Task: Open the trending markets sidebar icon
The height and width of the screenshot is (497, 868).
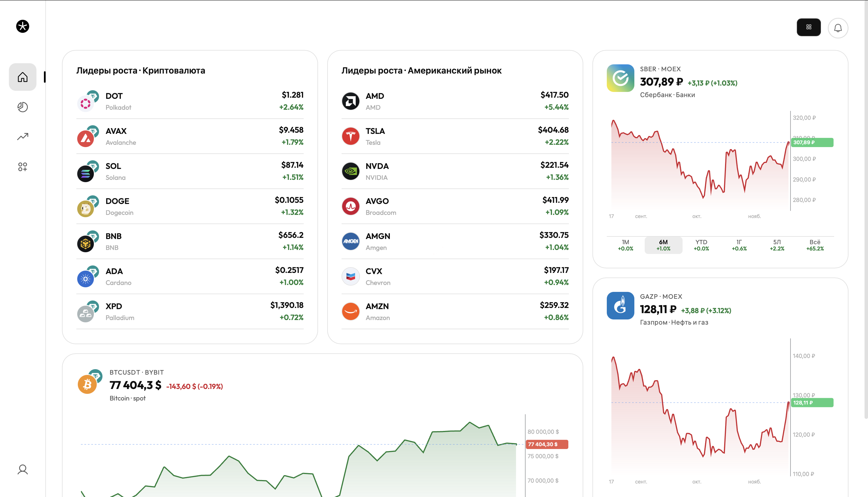Action: 22,136
